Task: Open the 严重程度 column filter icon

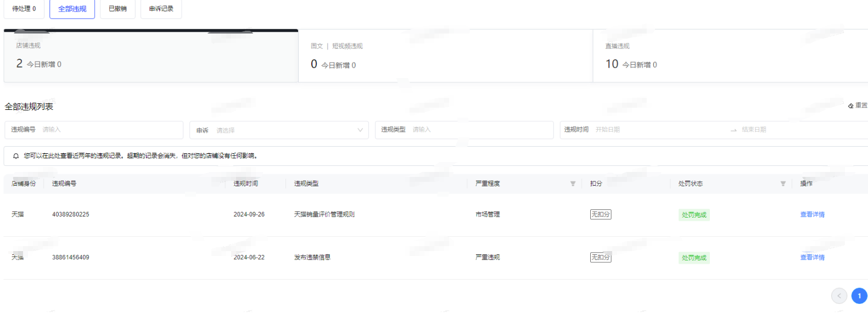Action: click(573, 183)
